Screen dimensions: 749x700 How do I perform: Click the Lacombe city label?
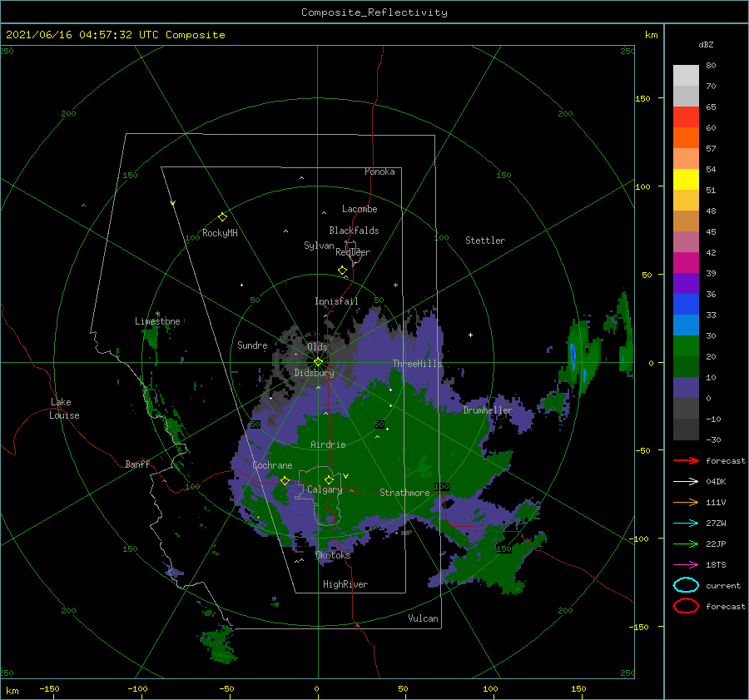point(360,209)
